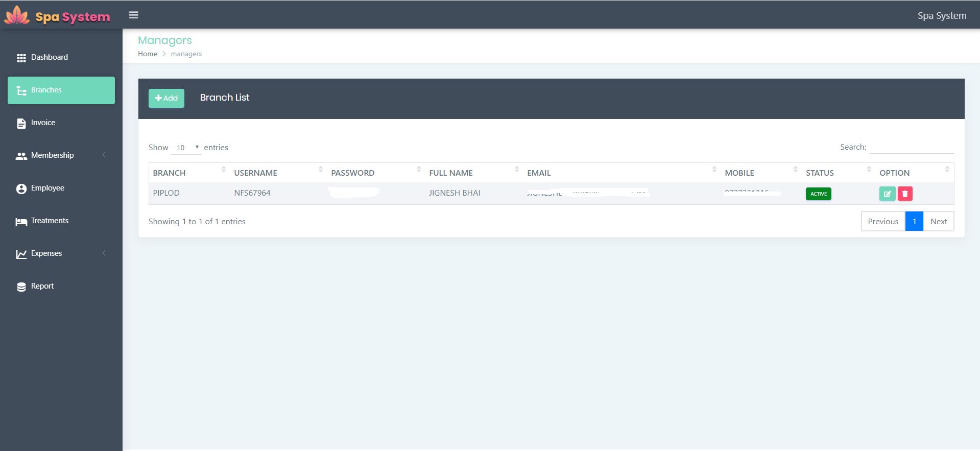The height and width of the screenshot is (451, 980).
Task: Go to Invoice in the sidebar
Action: (x=61, y=123)
